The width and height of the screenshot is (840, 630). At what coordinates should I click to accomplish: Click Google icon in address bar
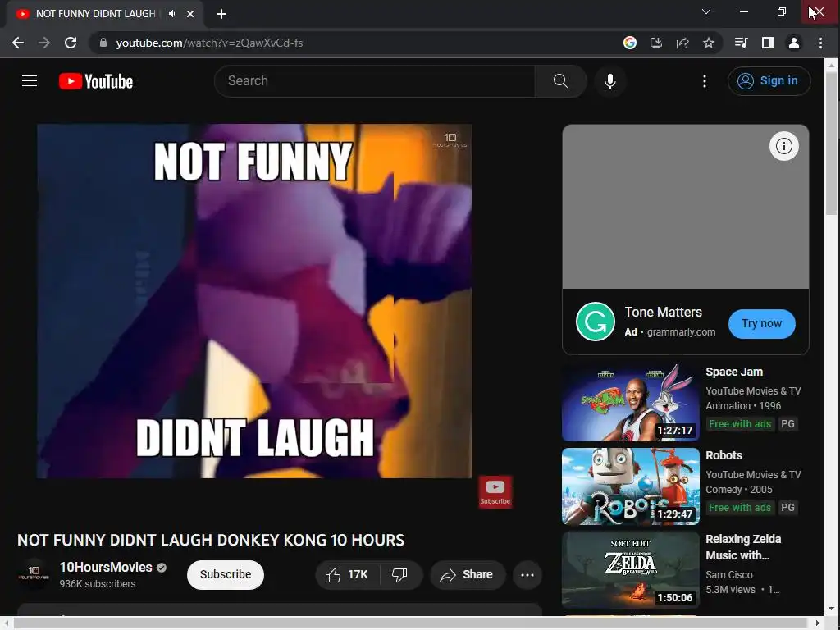[x=630, y=43]
